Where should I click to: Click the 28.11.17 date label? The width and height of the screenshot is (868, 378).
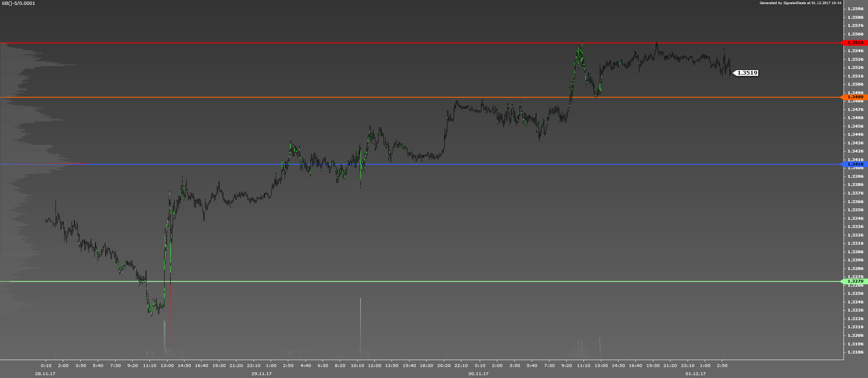45,374
